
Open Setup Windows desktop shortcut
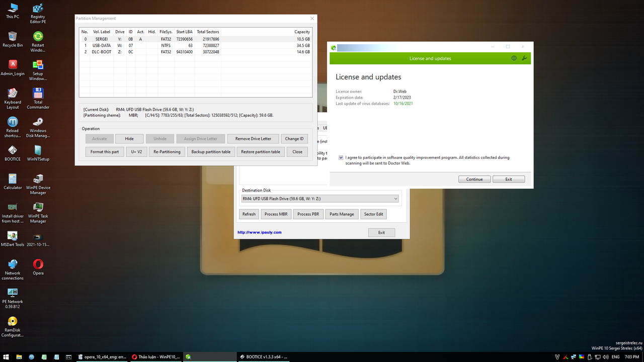[38, 70]
